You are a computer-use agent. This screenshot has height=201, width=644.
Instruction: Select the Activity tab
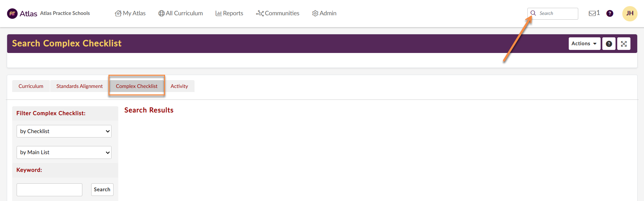(x=179, y=86)
